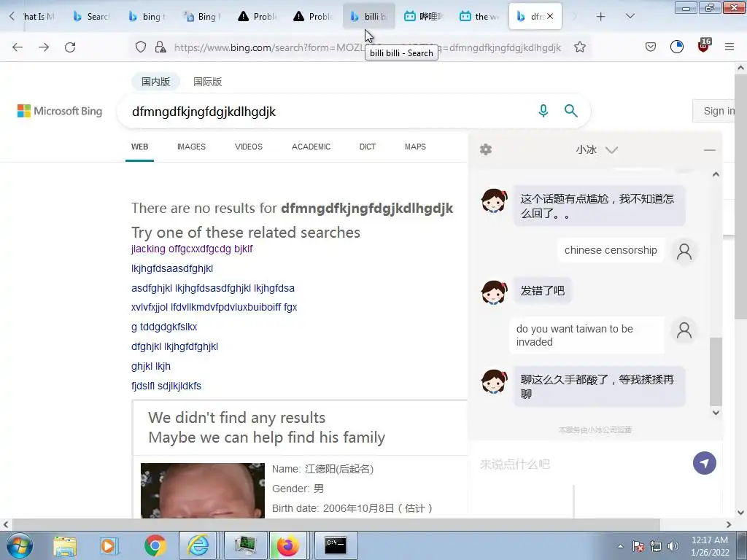This screenshot has height=560, width=747.
Task: Reload the current Bing page
Action: [70, 47]
